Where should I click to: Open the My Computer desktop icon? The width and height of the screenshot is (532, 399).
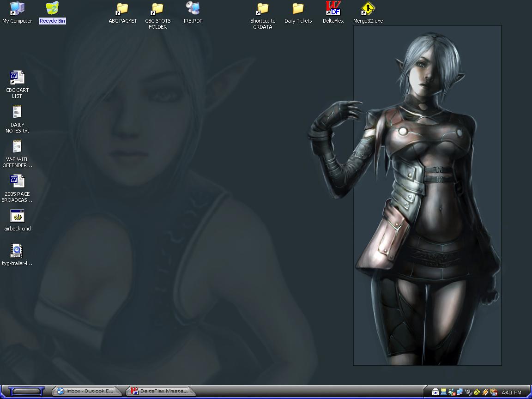(17, 9)
